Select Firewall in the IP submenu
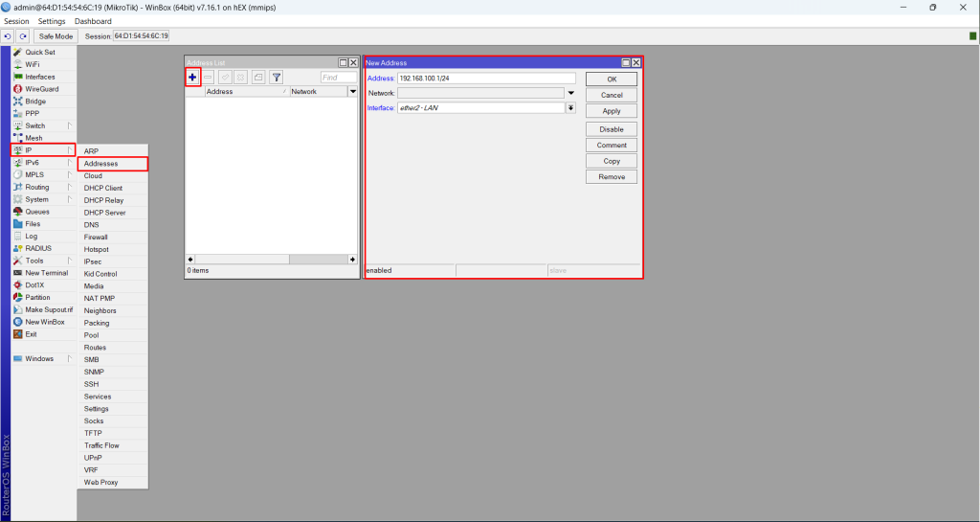The image size is (980, 522). click(113, 237)
